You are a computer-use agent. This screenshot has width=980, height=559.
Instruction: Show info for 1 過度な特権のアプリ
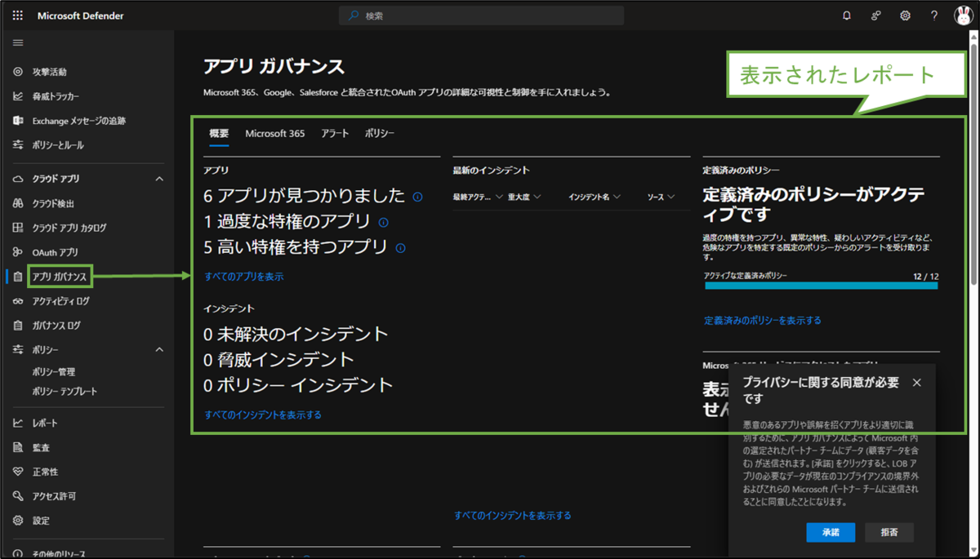[x=383, y=222]
